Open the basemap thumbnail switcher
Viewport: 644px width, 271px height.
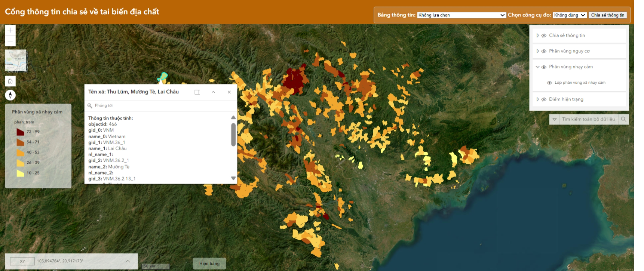pyautogui.click(x=16, y=60)
